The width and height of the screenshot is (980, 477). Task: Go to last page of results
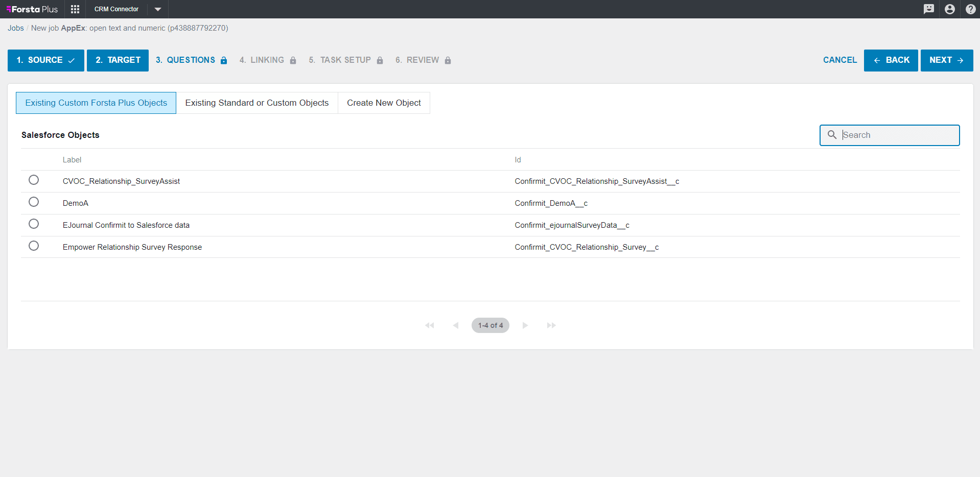(551, 325)
